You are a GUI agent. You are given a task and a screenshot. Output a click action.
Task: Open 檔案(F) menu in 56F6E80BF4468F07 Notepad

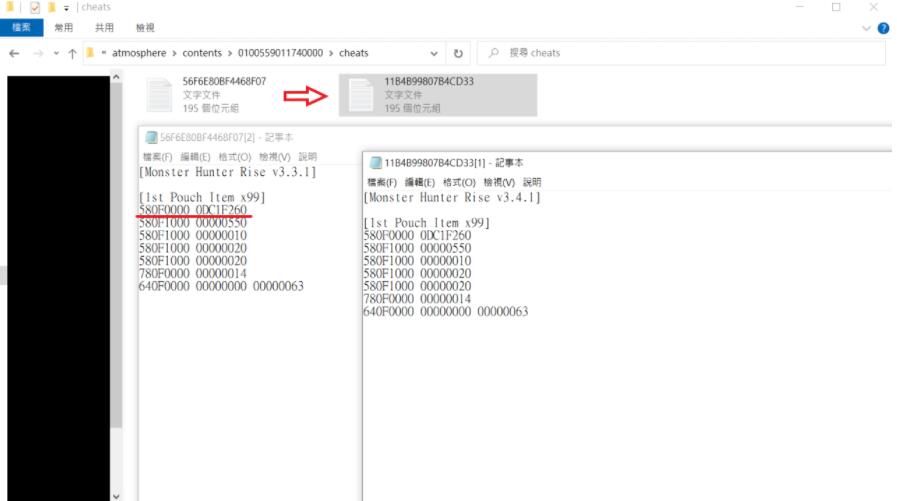[x=157, y=157]
